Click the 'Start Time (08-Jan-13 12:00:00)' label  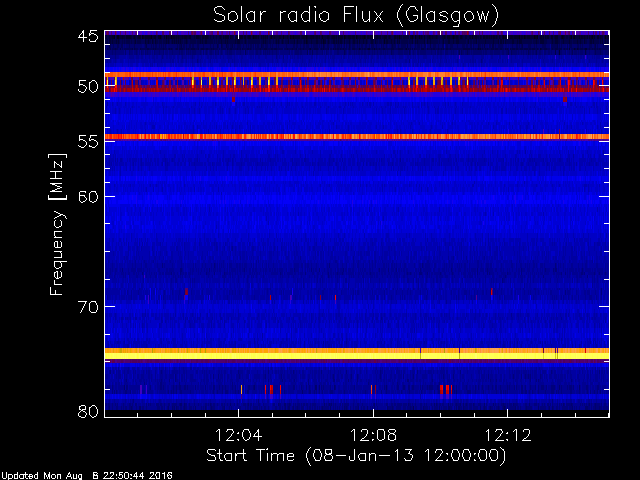click(356, 455)
